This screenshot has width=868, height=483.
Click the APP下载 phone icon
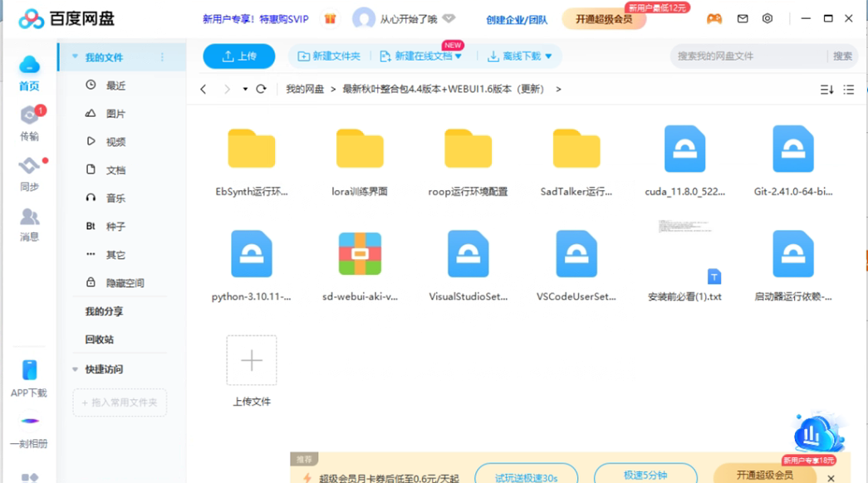[29, 370]
